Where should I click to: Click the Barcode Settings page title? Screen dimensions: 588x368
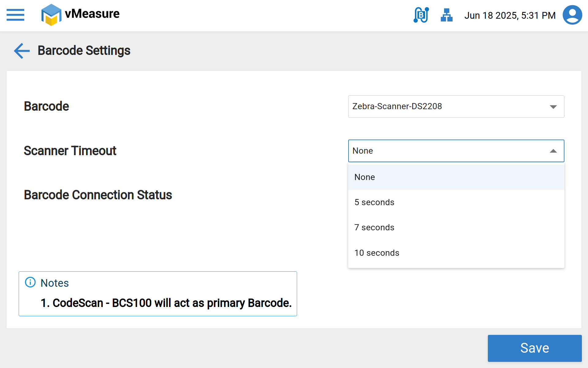[x=84, y=51]
